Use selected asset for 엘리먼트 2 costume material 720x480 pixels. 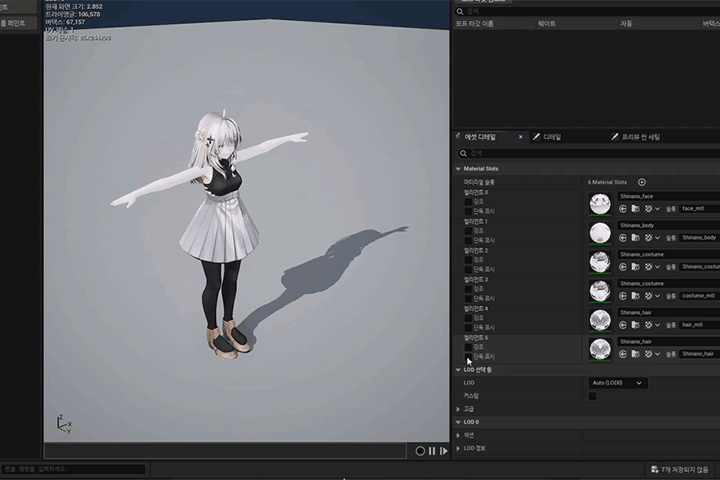pos(623,267)
